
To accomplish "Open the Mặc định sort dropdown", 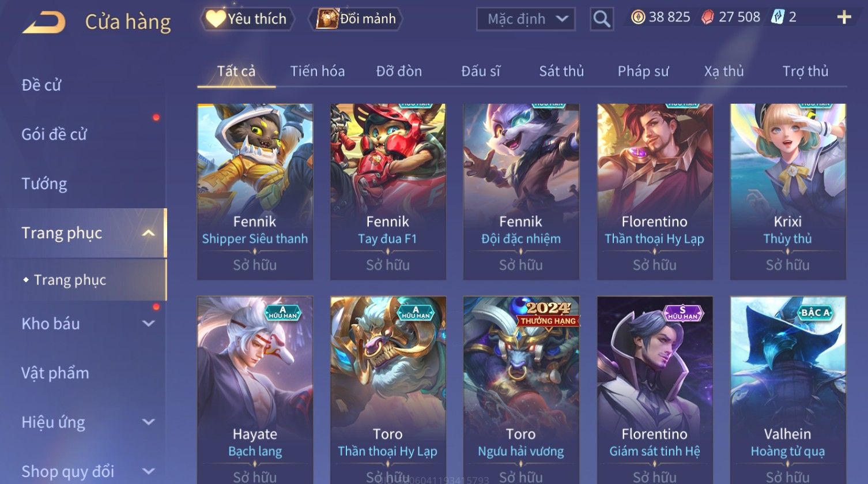I will tap(526, 19).
